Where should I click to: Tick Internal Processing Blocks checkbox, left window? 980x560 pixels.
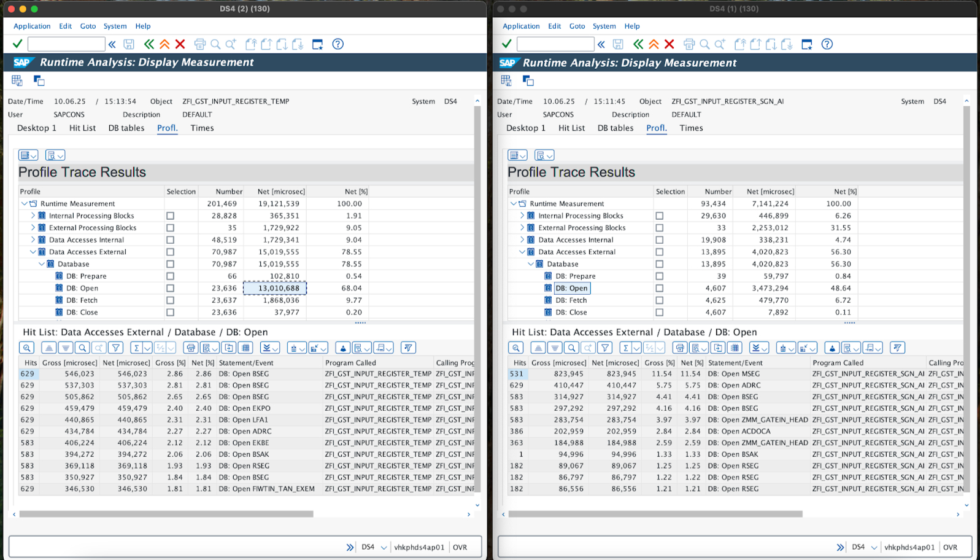click(x=170, y=216)
